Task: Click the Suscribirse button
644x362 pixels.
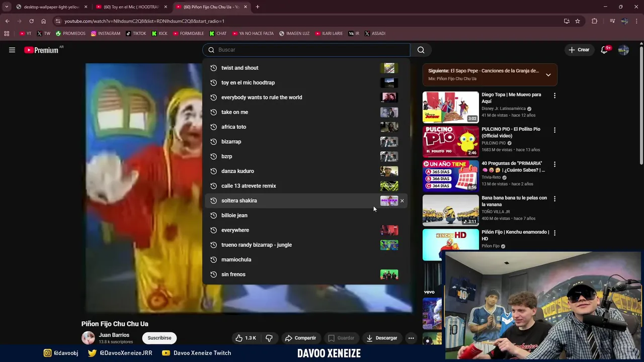Action: 159,338
